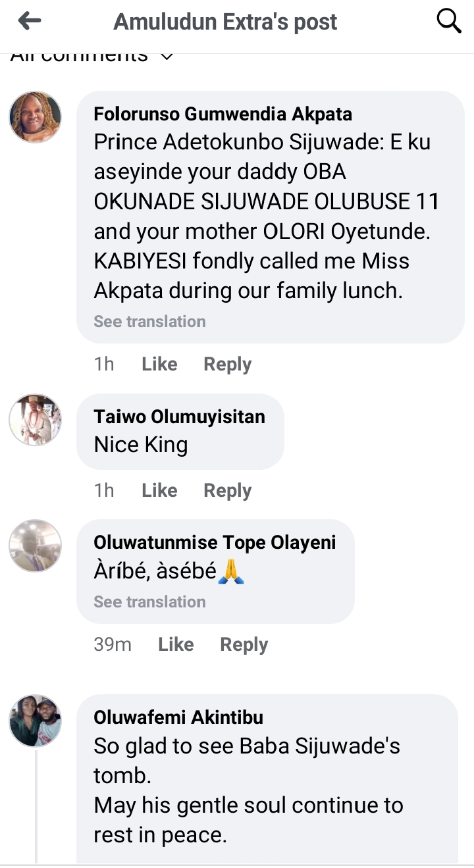Reply to Folorunso Gumwendia Akpata's comment

[227, 364]
